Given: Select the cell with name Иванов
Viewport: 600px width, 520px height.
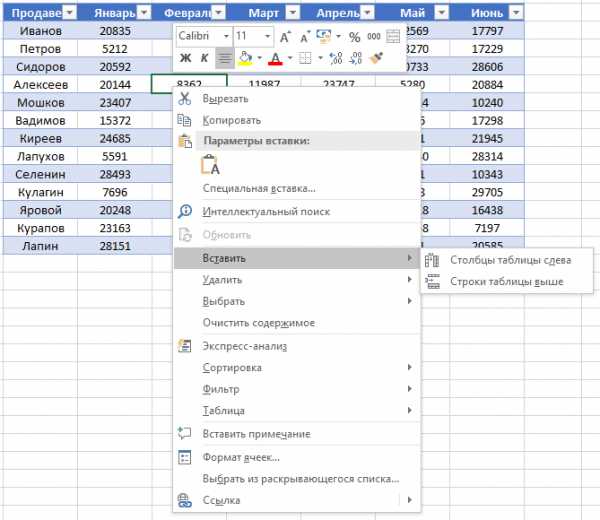Looking at the screenshot, I should point(40,31).
